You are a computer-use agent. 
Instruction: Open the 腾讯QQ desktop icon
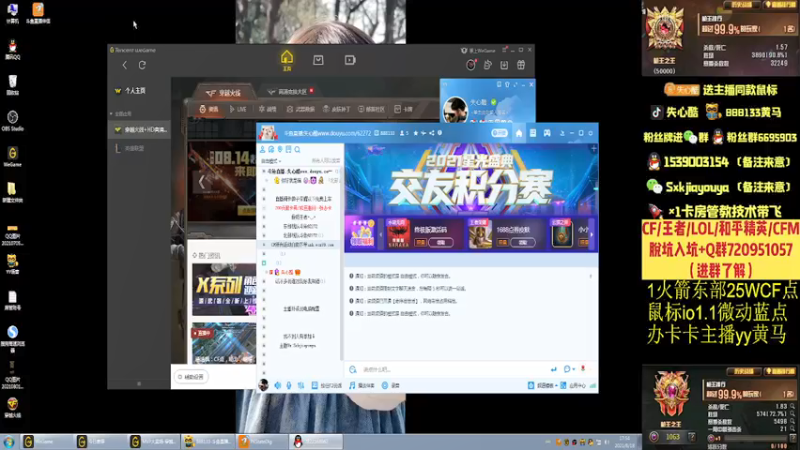[12, 49]
